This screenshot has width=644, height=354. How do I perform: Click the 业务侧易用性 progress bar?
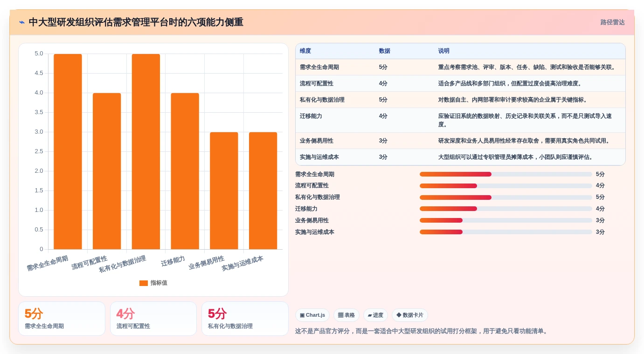pos(506,220)
